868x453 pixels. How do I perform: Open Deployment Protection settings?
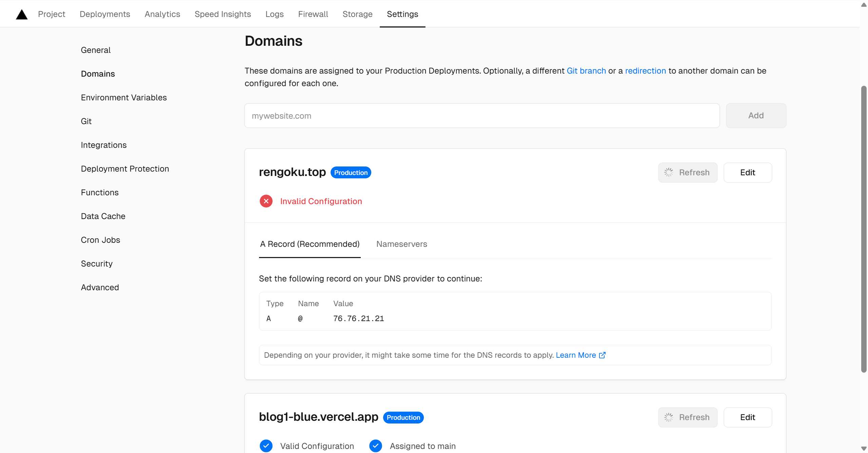click(x=125, y=169)
